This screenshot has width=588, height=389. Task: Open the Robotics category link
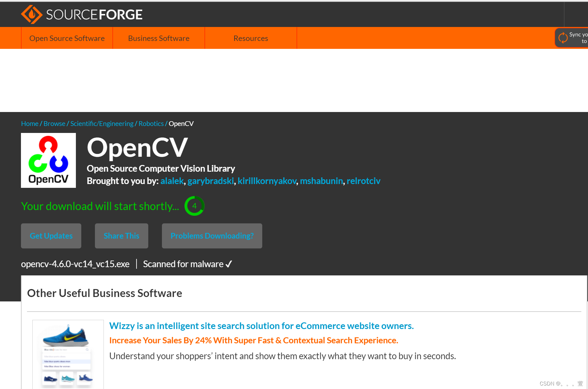pyautogui.click(x=151, y=123)
